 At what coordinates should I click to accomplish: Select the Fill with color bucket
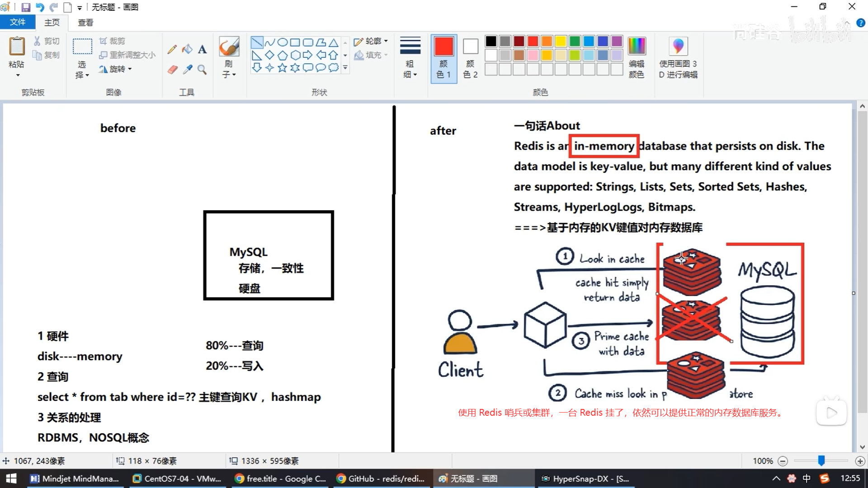tap(187, 49)
